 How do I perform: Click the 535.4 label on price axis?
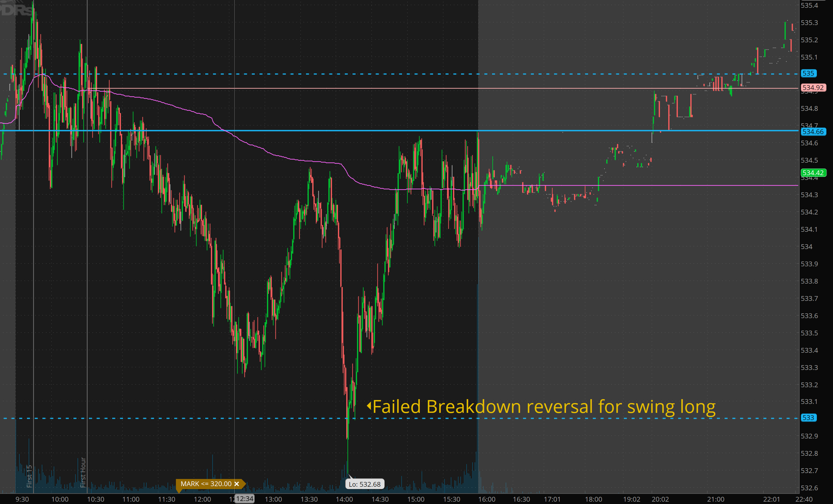(809, 5)
